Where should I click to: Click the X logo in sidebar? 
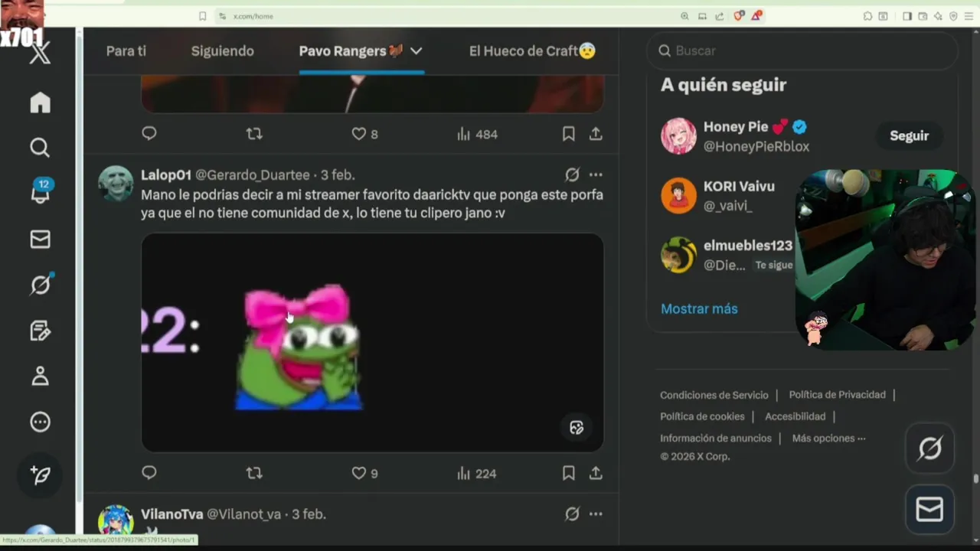click(40, 54)
